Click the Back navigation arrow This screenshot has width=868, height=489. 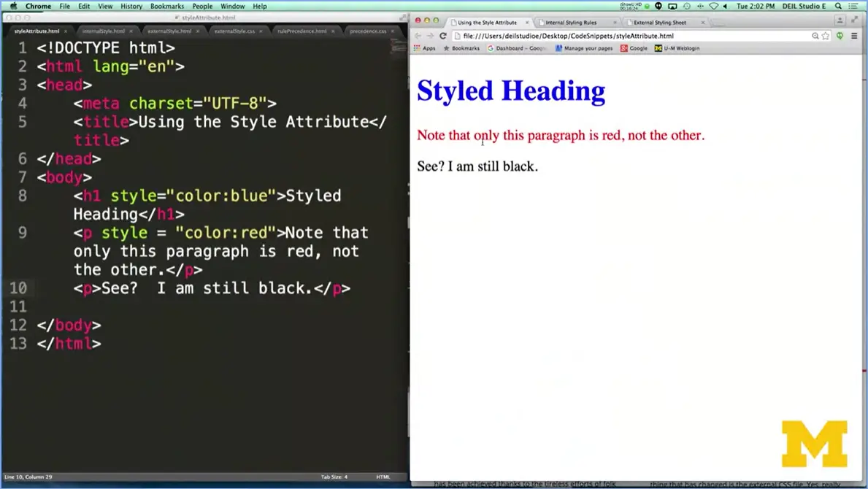click(x=418, y=34)
